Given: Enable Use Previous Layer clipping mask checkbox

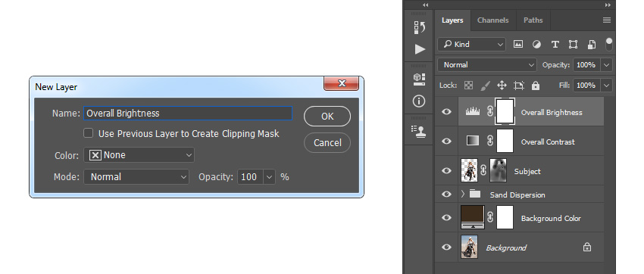Looking at the screenshot, I should [89, 133].
